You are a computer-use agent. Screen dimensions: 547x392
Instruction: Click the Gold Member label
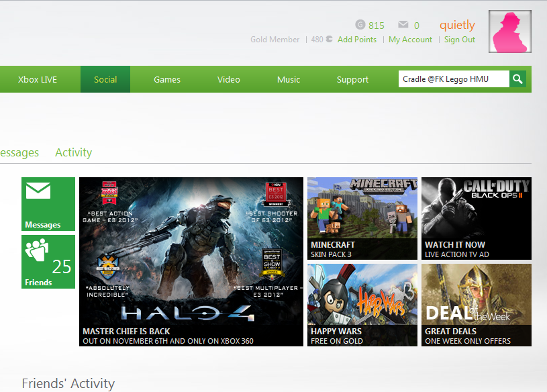click(x=275, y=40)
